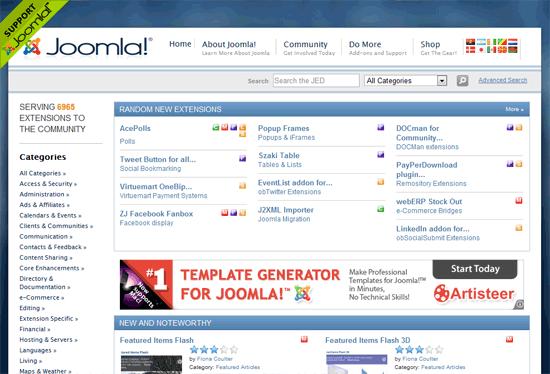The image size is (550, 374).
Task: Open the Community menu
Action: tap(306, 45)
